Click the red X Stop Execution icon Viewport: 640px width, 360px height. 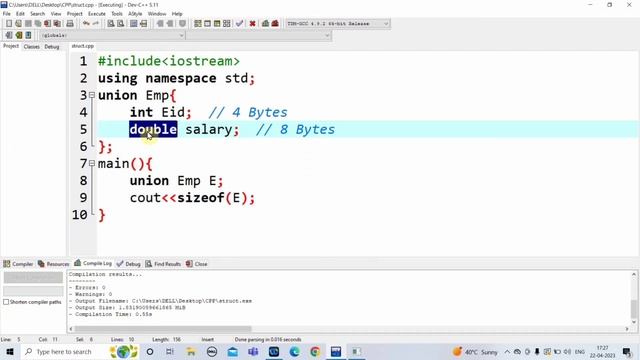pyautogui.click(x=253, y=24)
